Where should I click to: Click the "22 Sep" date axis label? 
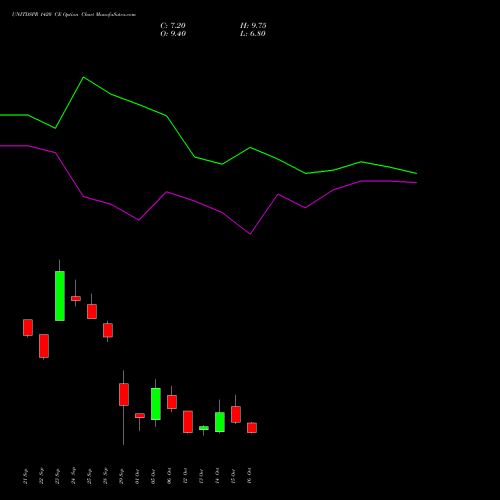(x=41, y=476)
